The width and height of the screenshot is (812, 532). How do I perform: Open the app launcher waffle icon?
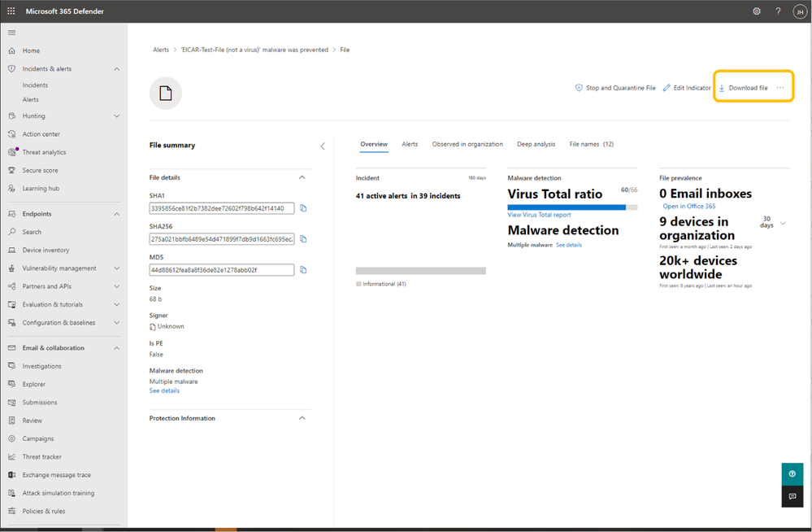(11, 11)
